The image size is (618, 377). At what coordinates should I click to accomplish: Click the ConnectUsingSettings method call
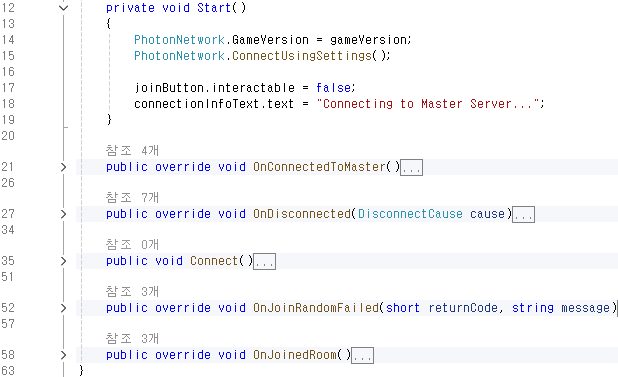302,56
